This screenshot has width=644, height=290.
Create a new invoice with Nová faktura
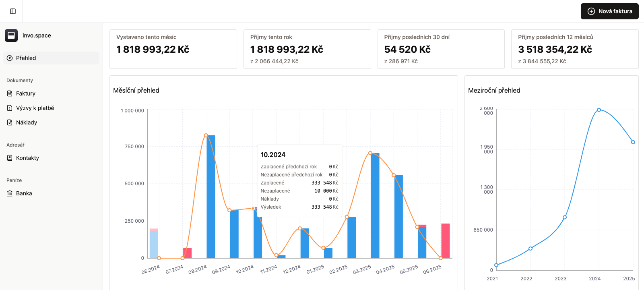[609, 11]
